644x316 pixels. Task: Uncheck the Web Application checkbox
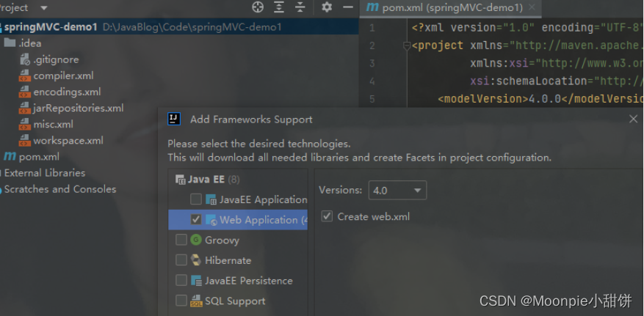point(196,220)
